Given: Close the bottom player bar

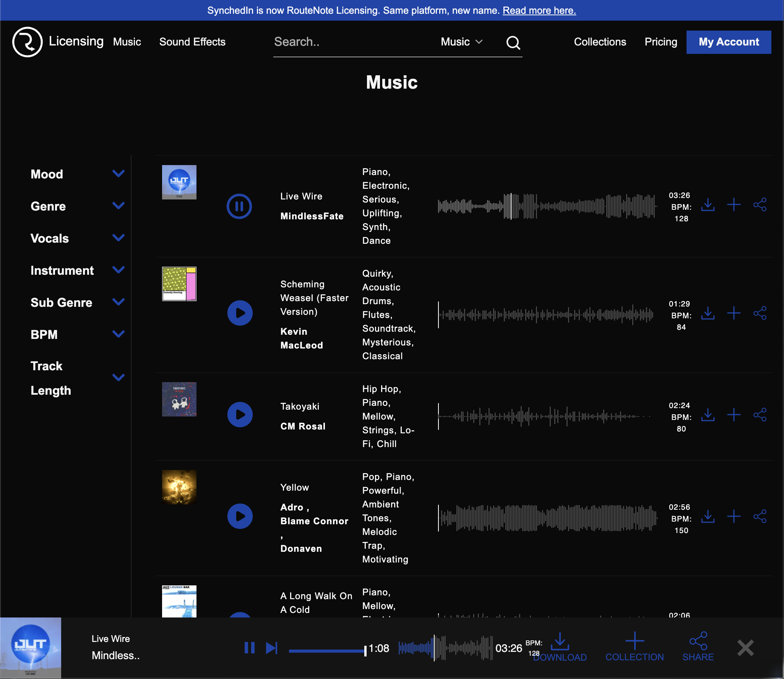Looking at the screenshot, I should tap(745, 648).
